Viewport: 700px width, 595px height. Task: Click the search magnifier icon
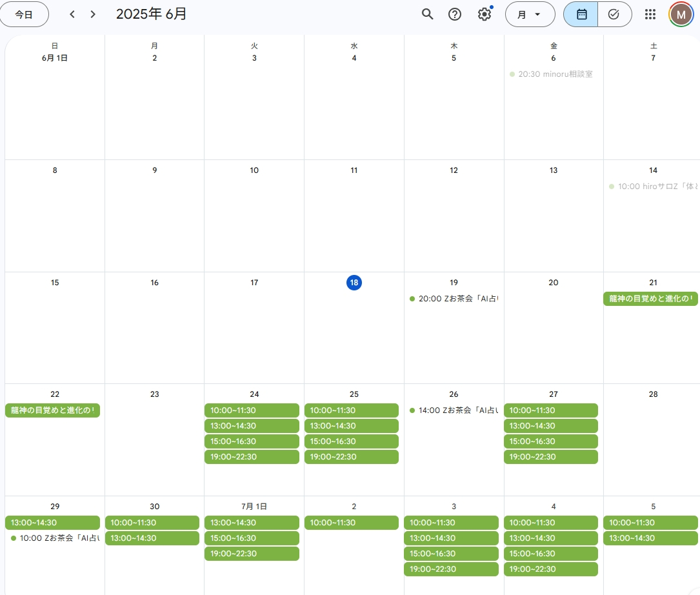click(427, 14)
